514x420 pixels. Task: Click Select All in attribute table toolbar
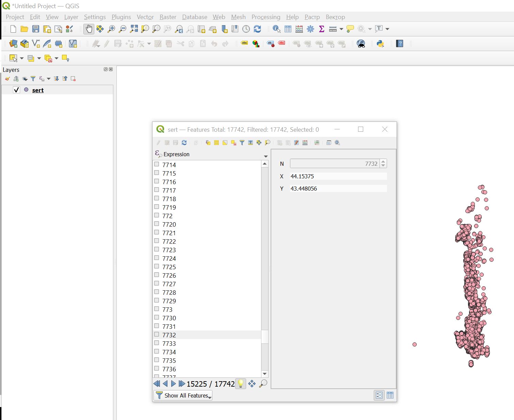click(x=216, y=143)
